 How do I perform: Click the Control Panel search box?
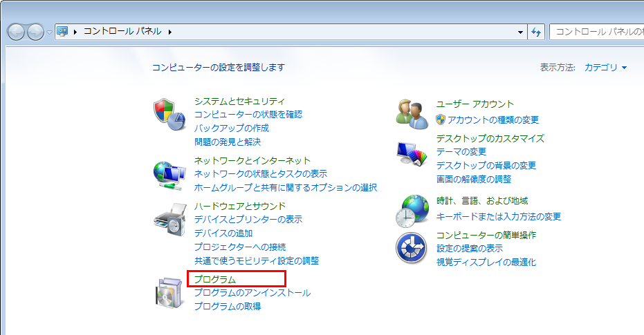(x=597, y=32)
